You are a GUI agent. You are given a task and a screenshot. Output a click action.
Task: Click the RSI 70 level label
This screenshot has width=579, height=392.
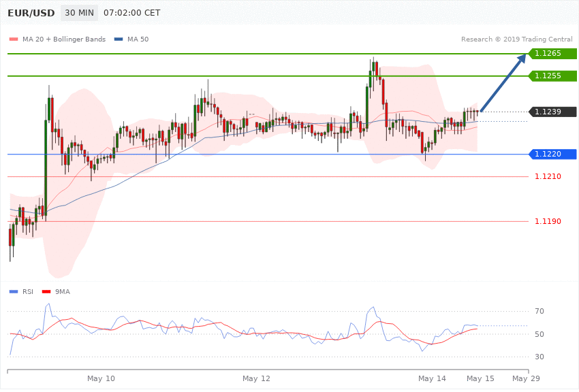pos(539,311)
